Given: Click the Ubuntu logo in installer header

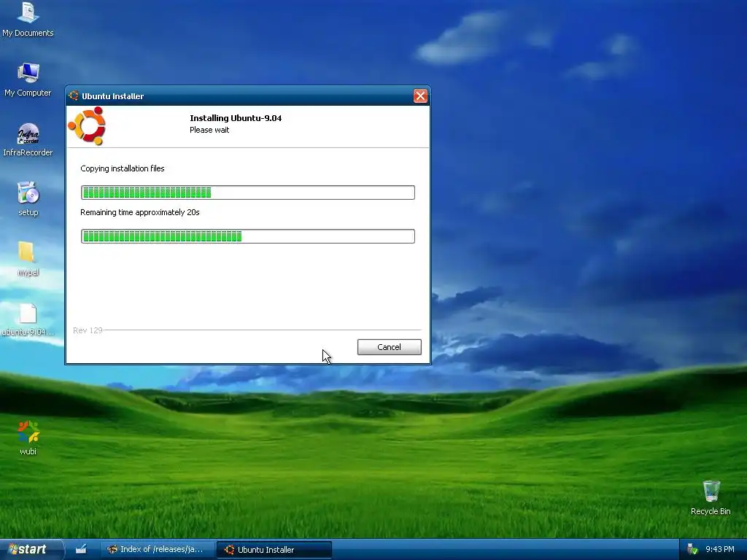Looking at the screenshot, I should tap(87, 125).
